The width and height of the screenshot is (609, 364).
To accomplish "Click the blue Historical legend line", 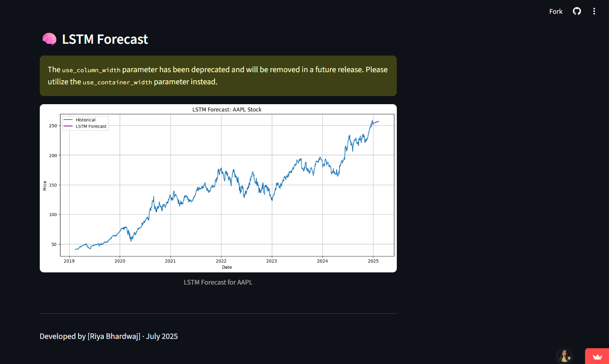I will click(68, 120).
